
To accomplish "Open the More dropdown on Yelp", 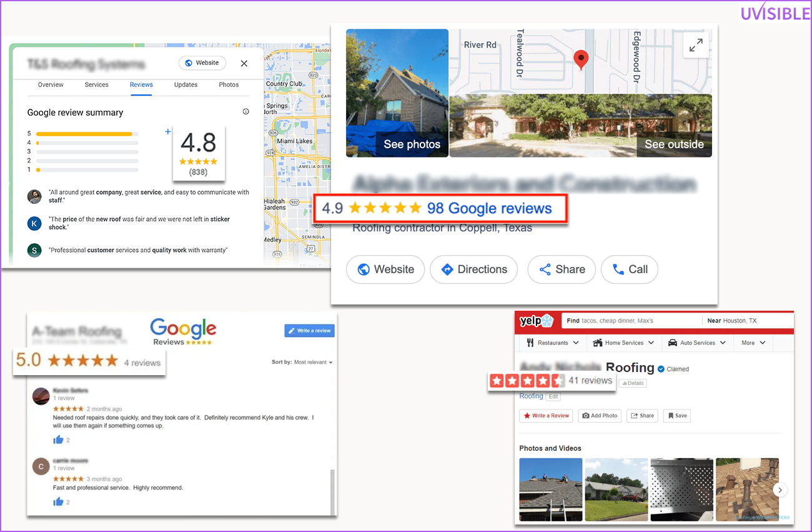I will (753, 343).
